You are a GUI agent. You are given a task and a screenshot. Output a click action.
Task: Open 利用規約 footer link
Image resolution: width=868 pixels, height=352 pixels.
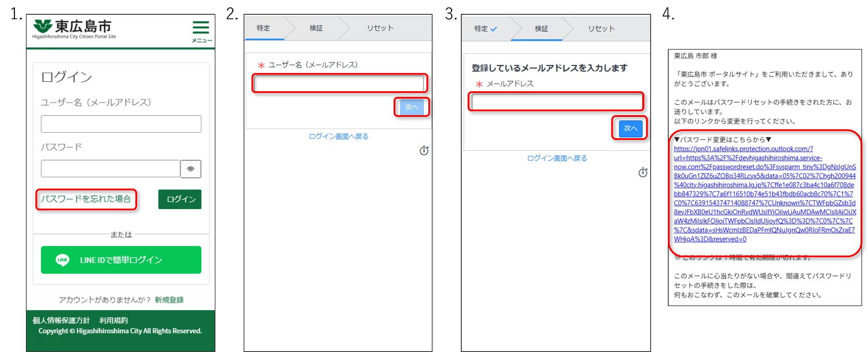[x=114, y=320]
